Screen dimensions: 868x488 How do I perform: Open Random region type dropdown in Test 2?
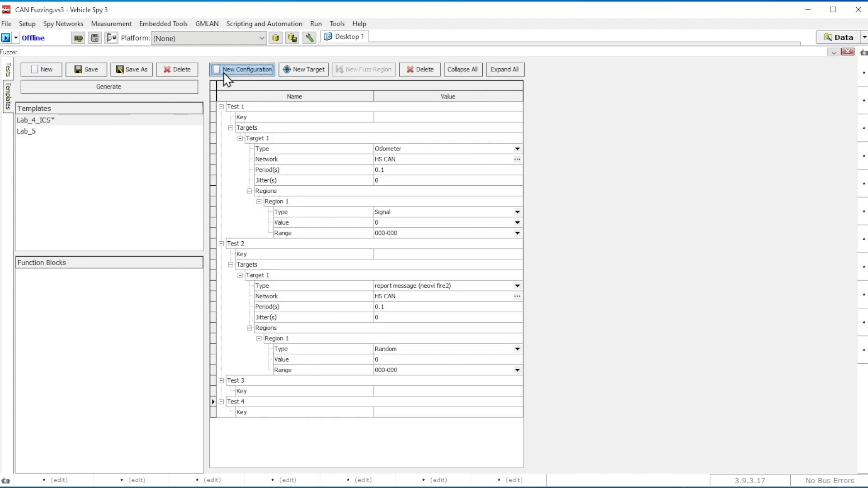coord(517,349)
